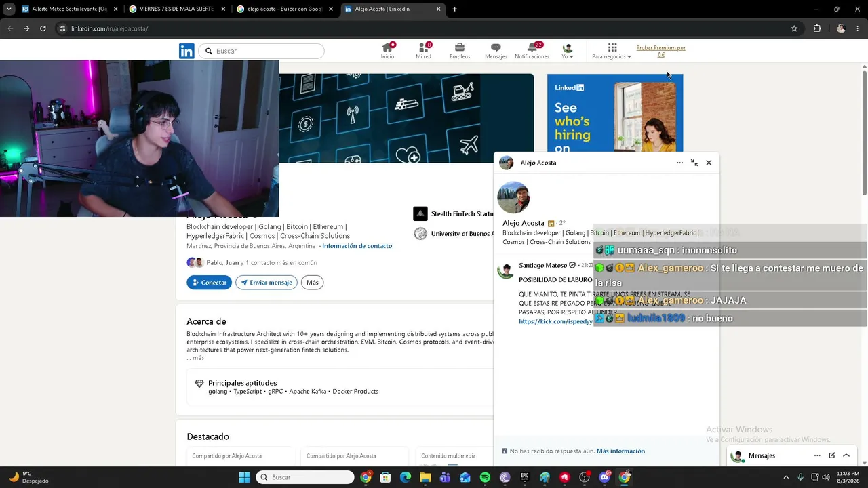This screenshot has height=488, width=868.
Task: Open Mi red network icon
Action: 423,51
